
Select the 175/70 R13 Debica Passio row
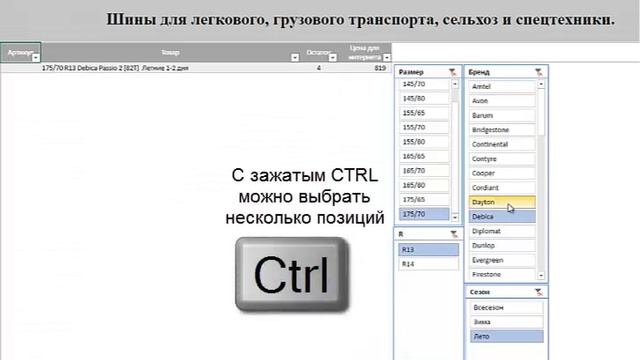[196, 68]
